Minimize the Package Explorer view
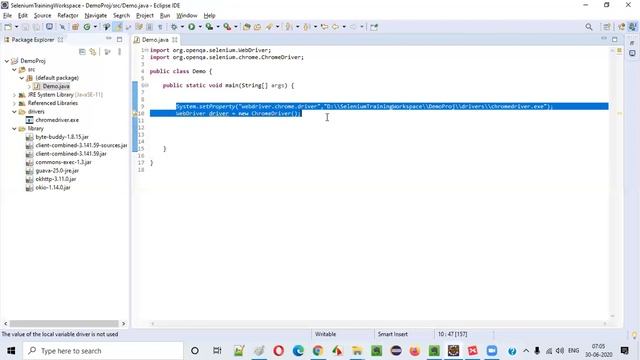The width and height of the screenshot is (640, 360). [x=109, y=39]
